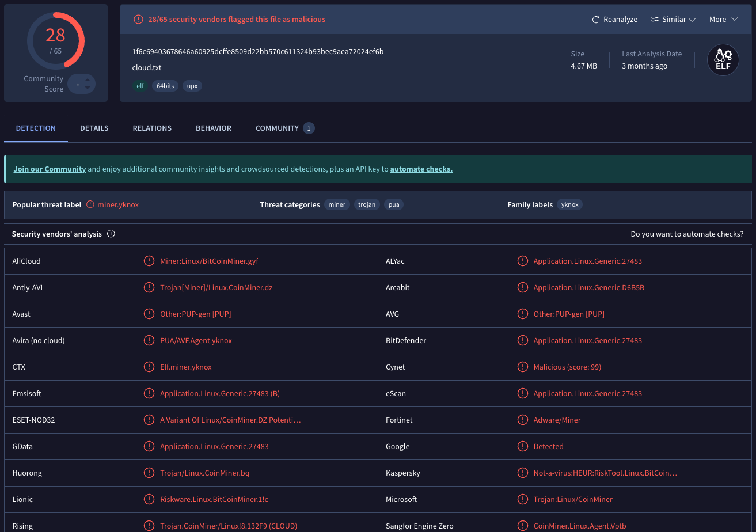Click the alert icon in the Lionic row

tap(149, 499)
